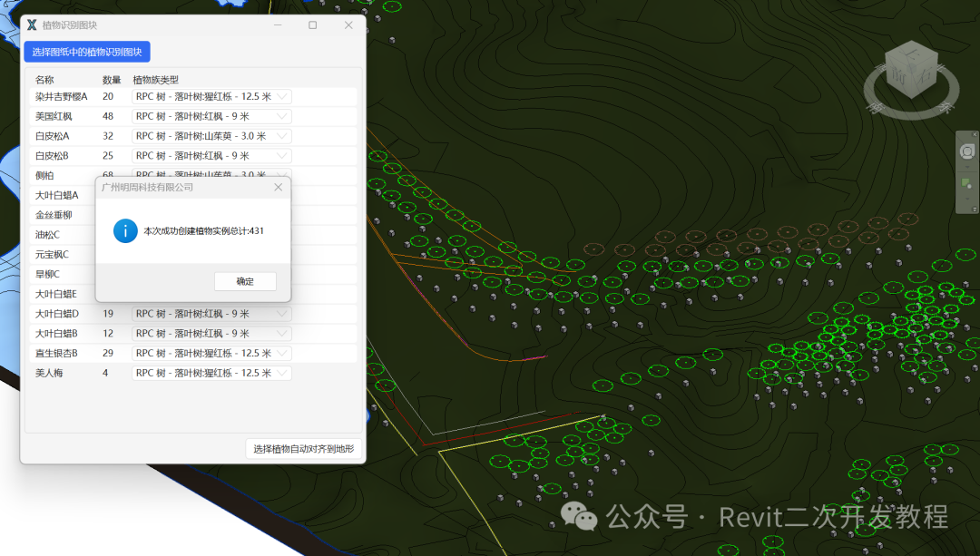
Task: Click 选择图纸中的植物识别图块 button
Action: point(87,52)
